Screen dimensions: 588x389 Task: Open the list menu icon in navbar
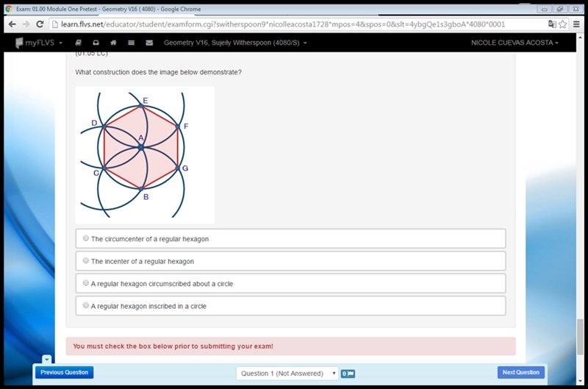point(132,43)
